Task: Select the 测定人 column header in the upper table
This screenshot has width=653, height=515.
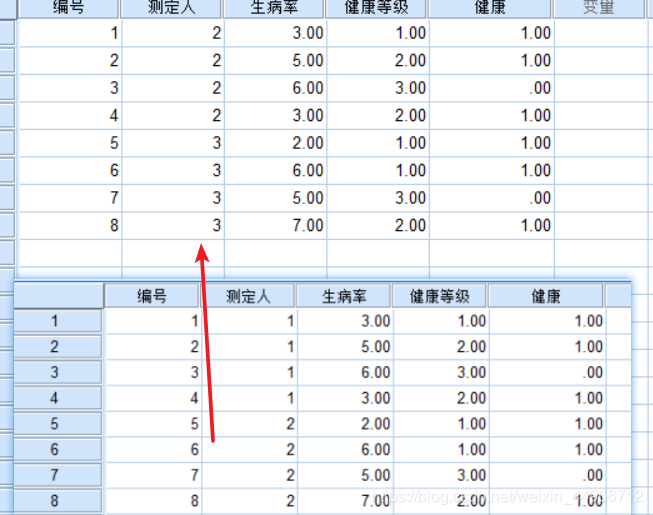Action: pos(171,8)
